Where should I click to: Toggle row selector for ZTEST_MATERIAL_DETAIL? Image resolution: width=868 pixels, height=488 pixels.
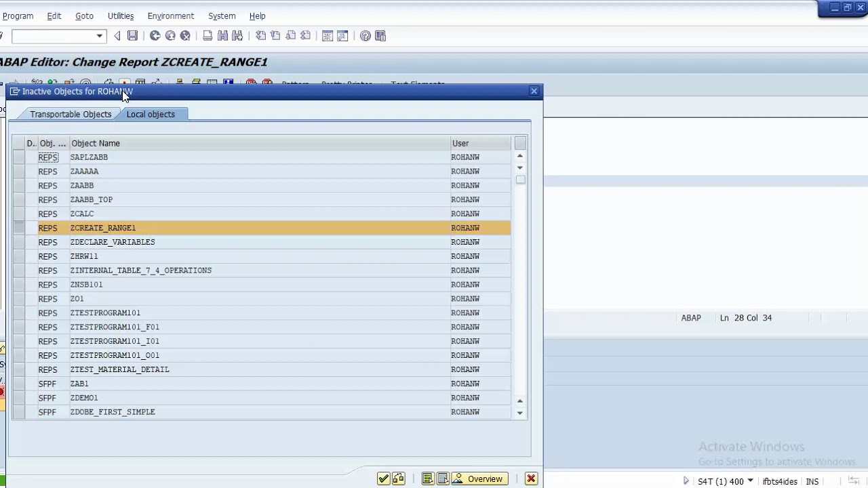pyautogui.click(x=18, y=369)
